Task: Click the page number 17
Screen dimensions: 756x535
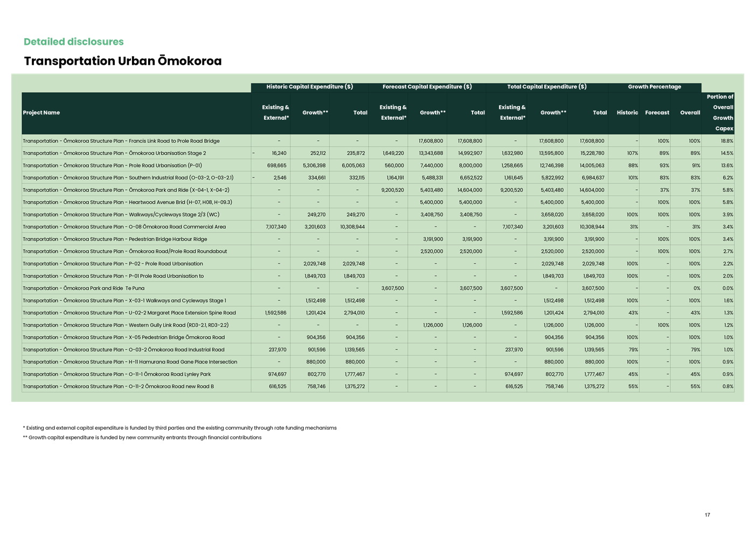Action: click(707, 515)
